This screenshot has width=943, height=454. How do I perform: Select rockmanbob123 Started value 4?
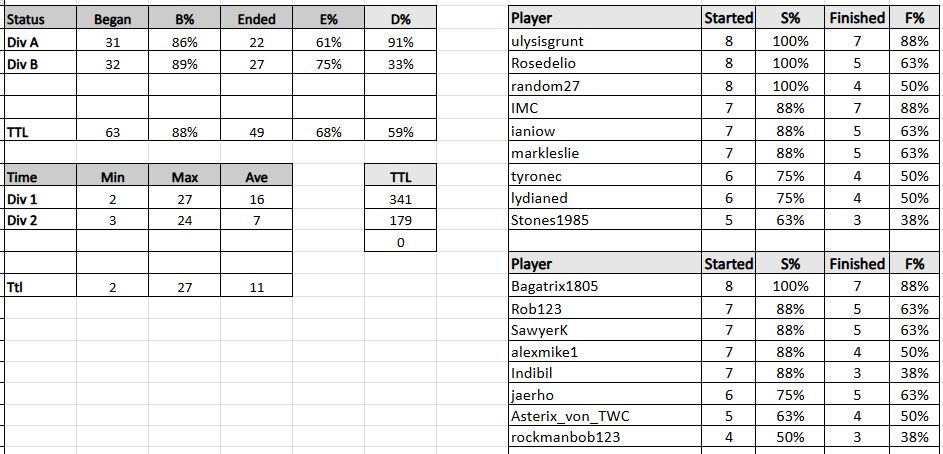[x=729, y=437]
